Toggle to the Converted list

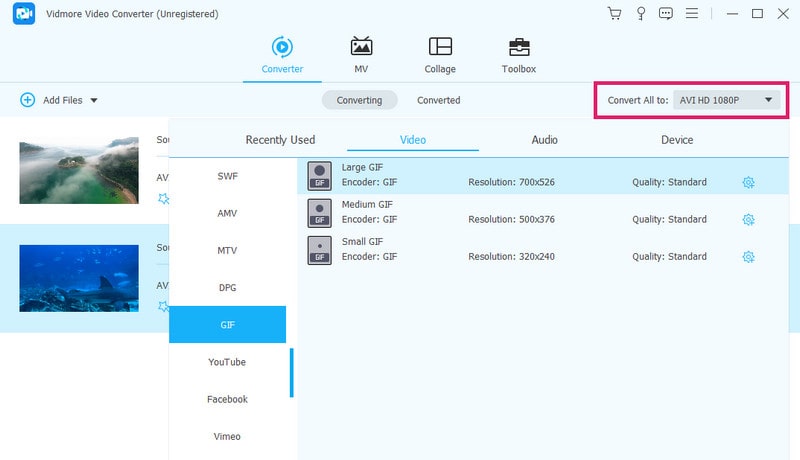coord(439,100)
